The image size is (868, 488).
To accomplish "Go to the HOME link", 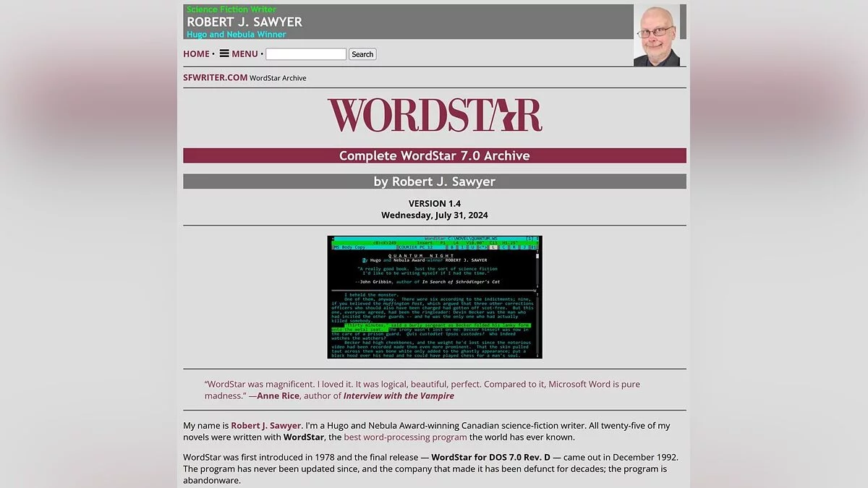I will pyautogui.click(x=196, y=54).
